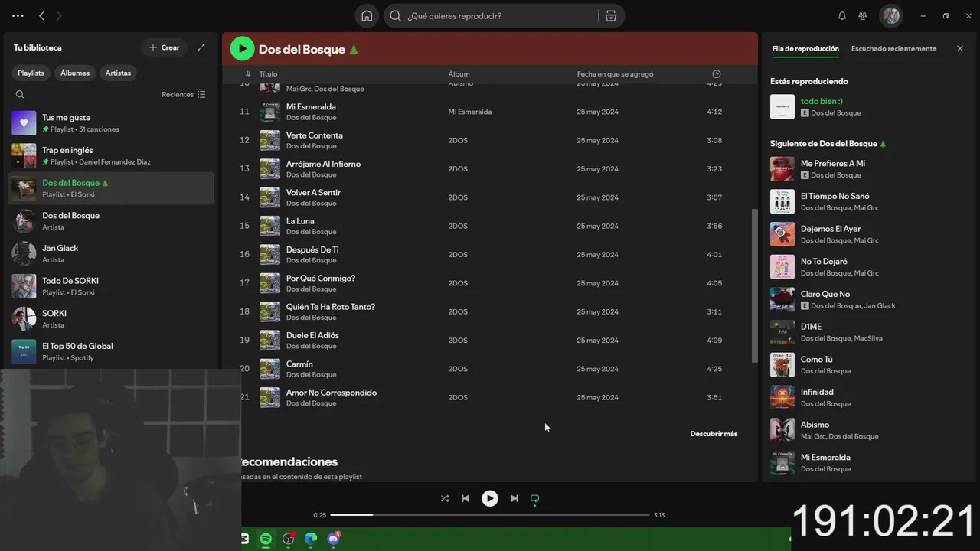Click the Crear button
Image resolution: width=980 pixels, height=551 pixels.
pyautogui.click(x=164, y=47)
